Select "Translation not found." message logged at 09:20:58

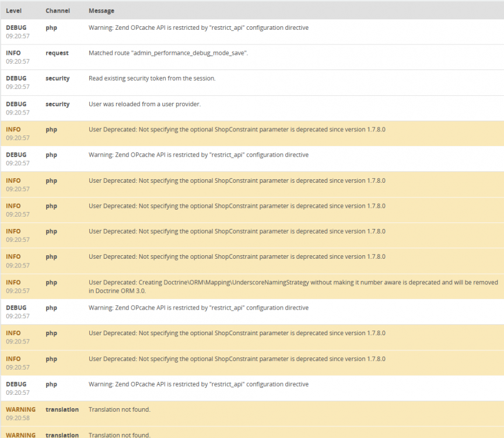(x=119, y=410)
